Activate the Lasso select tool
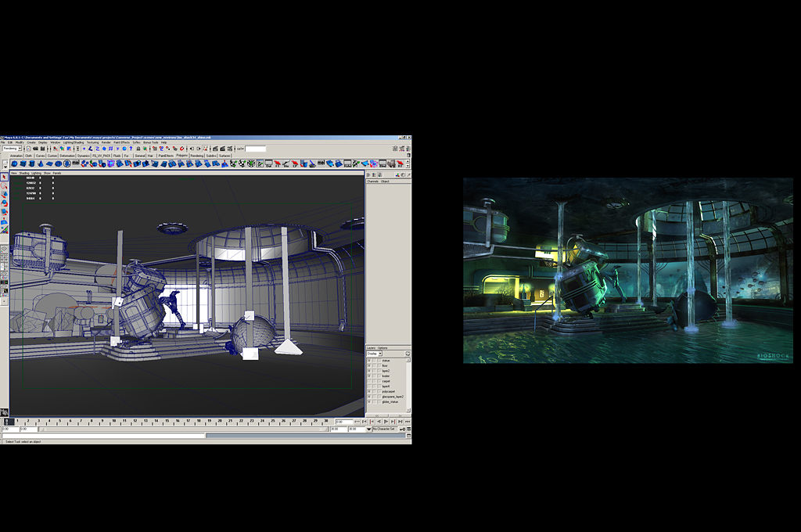Screen dimensions: 801x532 click(x=4, y=185)
